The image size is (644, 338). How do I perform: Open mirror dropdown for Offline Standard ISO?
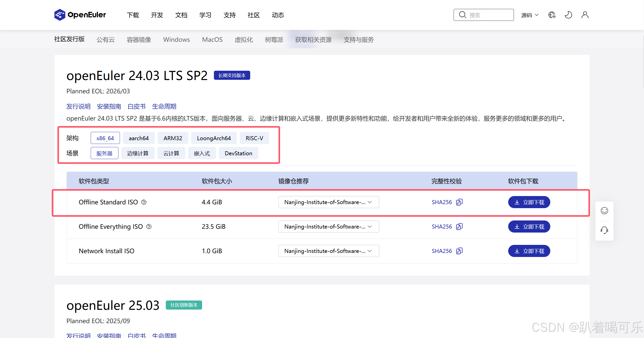pyautogui.click(x=328, y=202)
